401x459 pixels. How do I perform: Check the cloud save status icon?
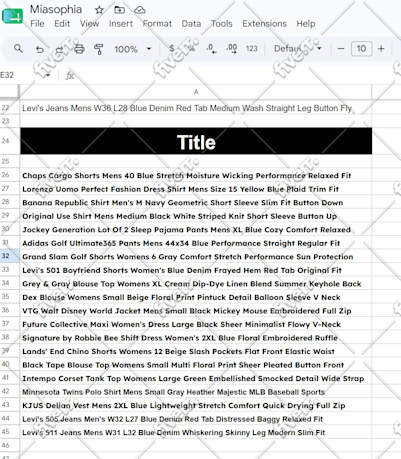click(140, 10)
